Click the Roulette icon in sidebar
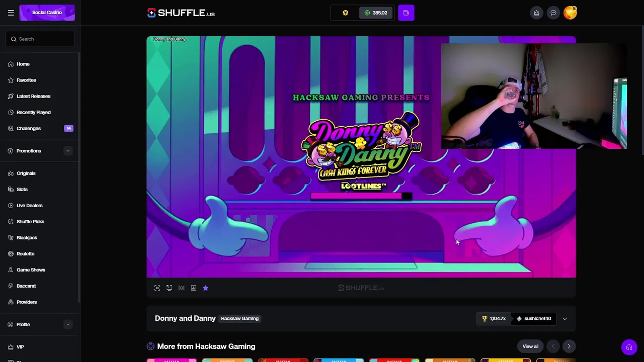Screen dimensions: 644x362 click(11, 253)
